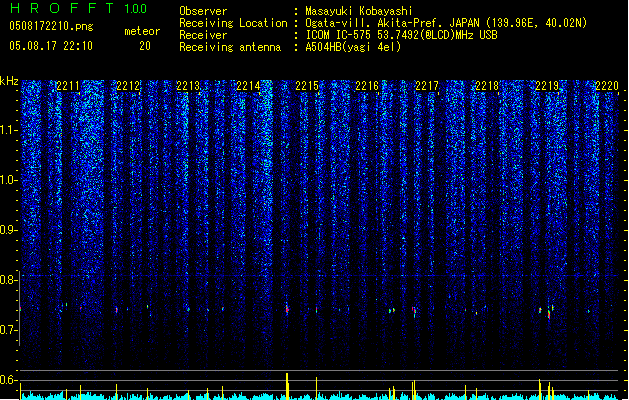Click the 0.9 kHz frequency axis label
This screenshot has width=629, height=400.
[x=8, y=230]
